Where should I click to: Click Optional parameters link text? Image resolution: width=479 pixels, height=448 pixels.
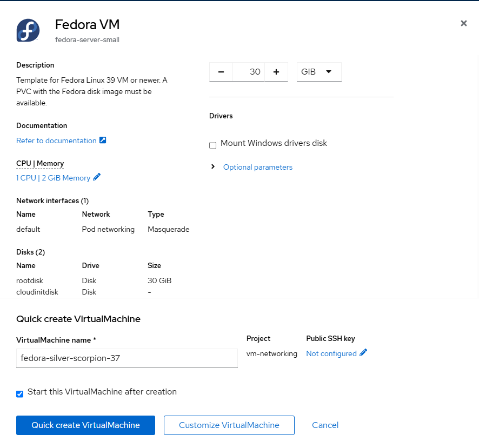click(x=258, y=168)
